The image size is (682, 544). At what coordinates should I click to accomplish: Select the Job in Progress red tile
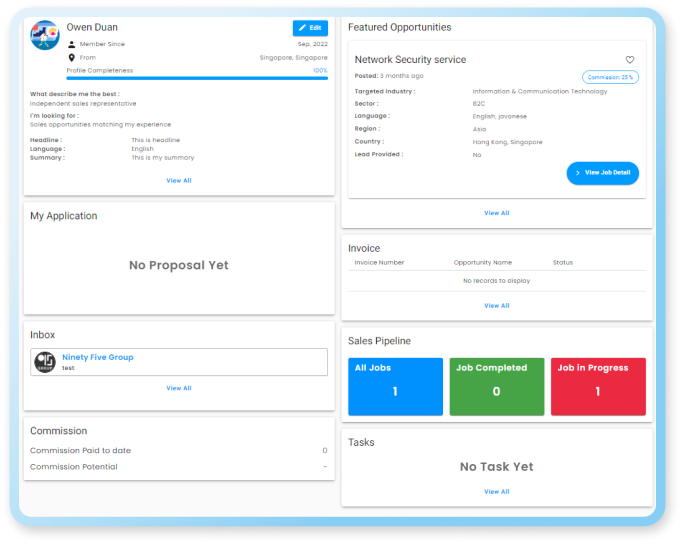pos(598,387)
